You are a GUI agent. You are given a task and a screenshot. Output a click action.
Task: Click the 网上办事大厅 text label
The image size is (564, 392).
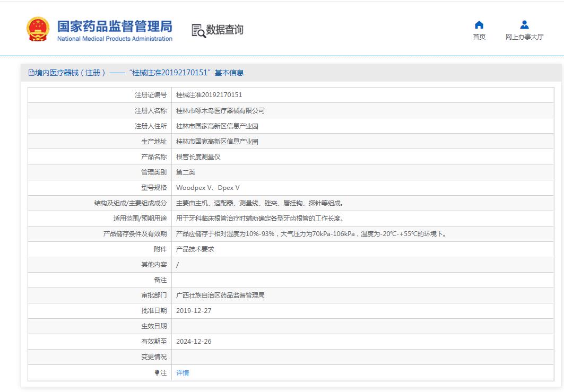click(524, 37)
